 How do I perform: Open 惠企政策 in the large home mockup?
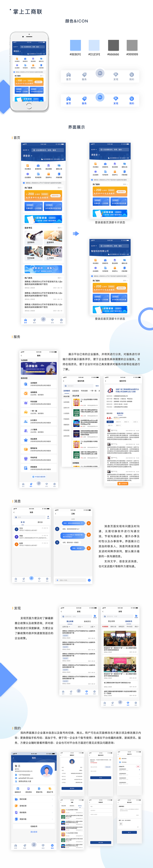point(49,167)
